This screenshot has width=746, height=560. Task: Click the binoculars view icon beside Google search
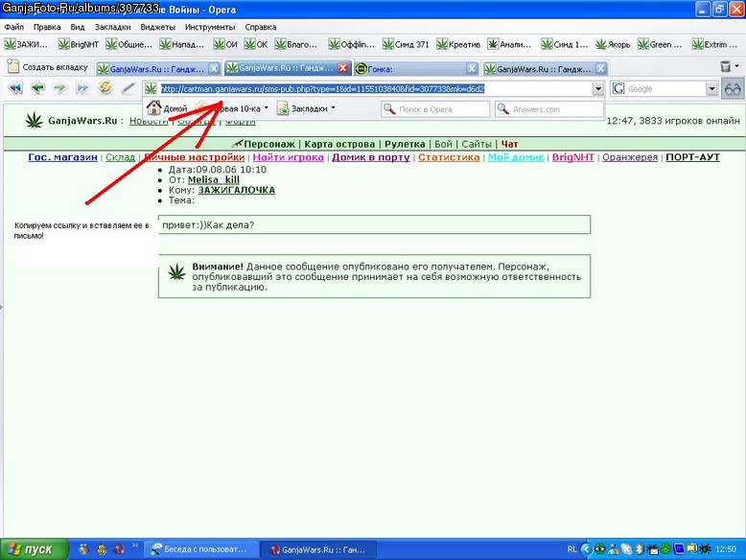coord(733,89)
